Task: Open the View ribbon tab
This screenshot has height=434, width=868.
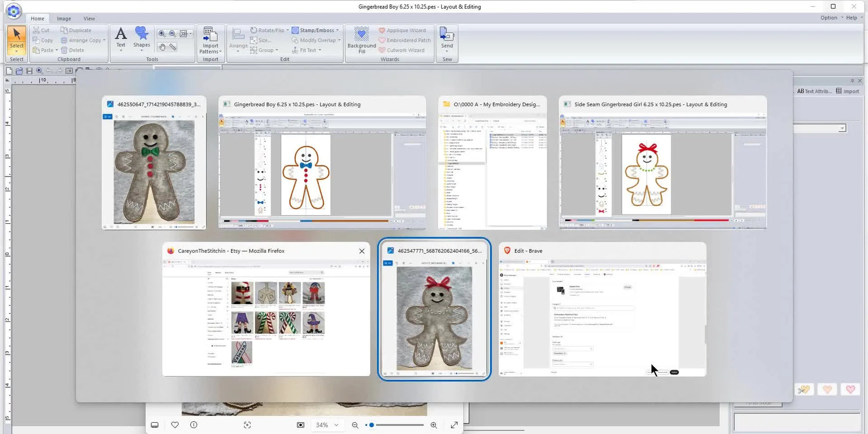Action: pyautogui.click(x=89, y=19)
